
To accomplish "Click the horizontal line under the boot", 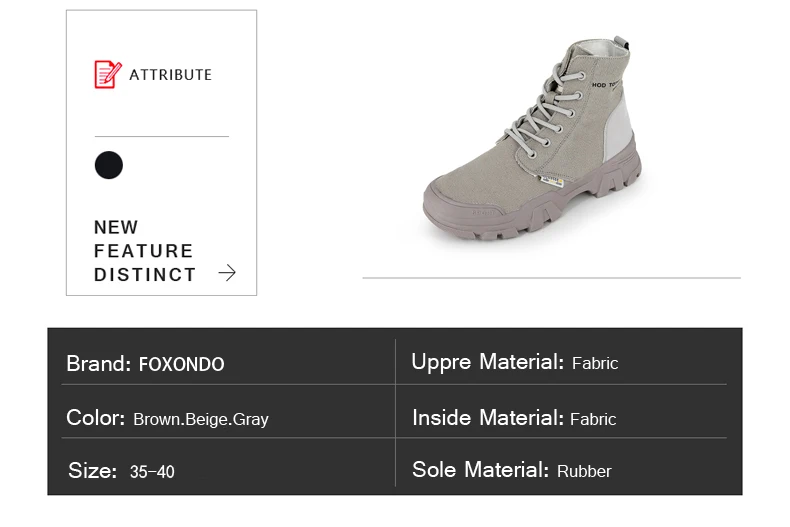I will tap(551, 278).
